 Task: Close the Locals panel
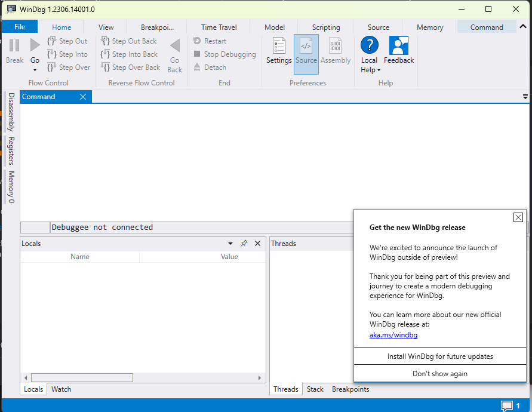pos(257,244)
